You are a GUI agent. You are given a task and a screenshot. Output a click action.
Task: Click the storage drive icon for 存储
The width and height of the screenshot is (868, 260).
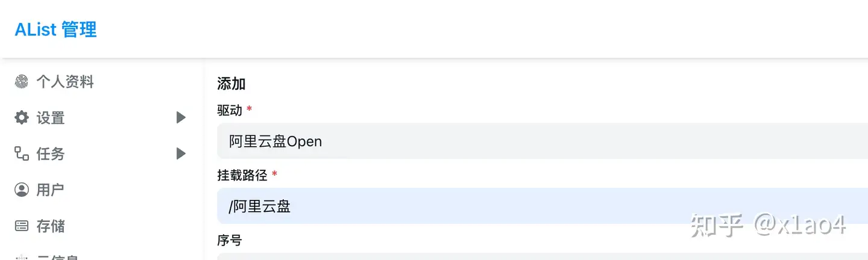(x=22, y=226)
